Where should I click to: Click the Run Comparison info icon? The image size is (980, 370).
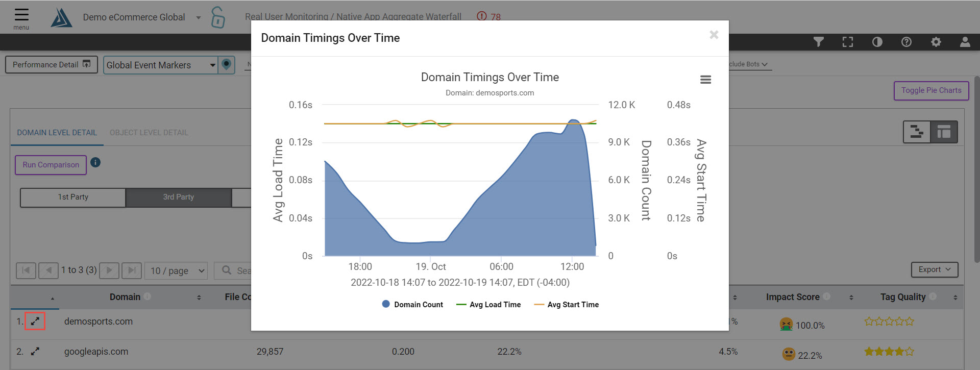(95, 162)
